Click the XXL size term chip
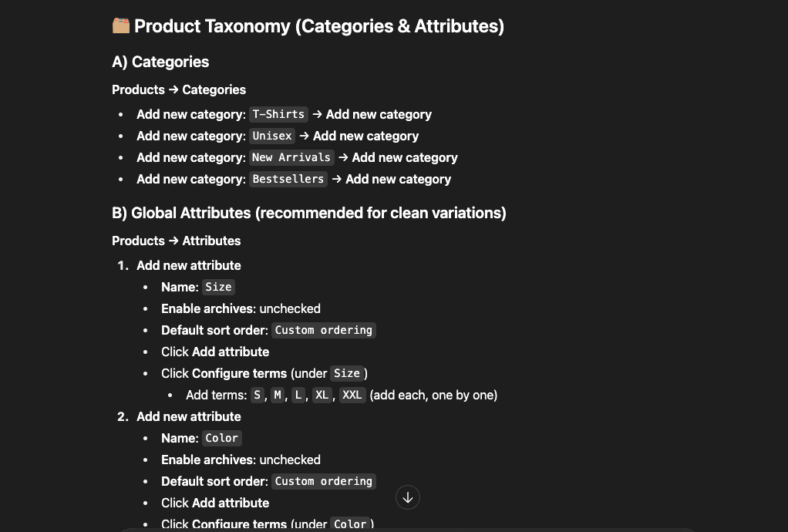The width and height of the screenshot is (788, 532). [352, 395]
